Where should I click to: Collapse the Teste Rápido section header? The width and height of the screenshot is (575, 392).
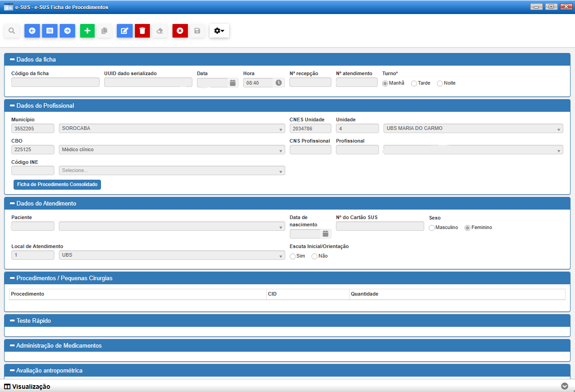(13, 321)
